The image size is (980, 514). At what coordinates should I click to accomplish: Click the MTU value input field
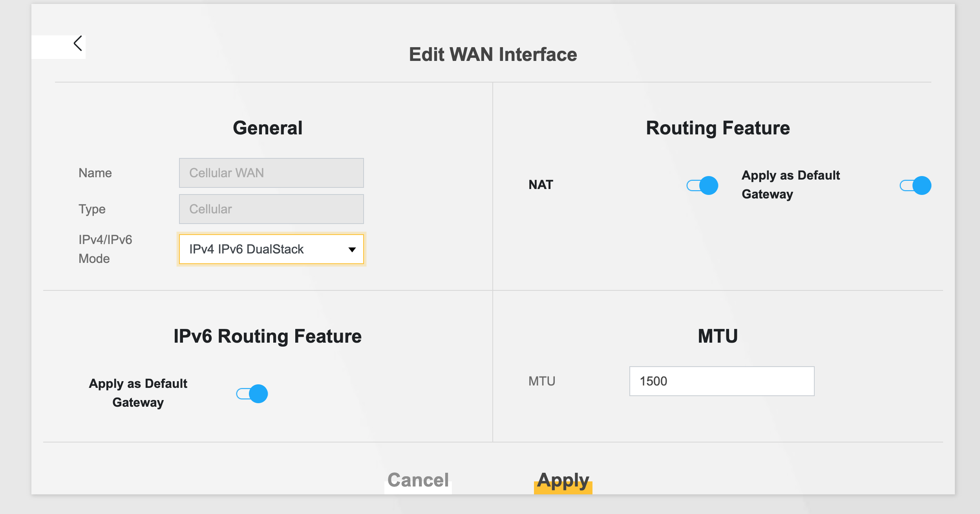click(x=722, y=381)
